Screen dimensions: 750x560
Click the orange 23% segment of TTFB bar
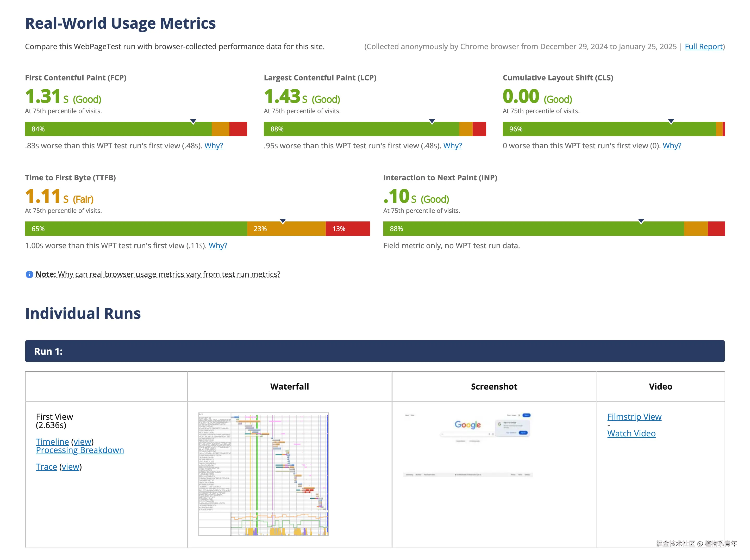click(286, 229)
